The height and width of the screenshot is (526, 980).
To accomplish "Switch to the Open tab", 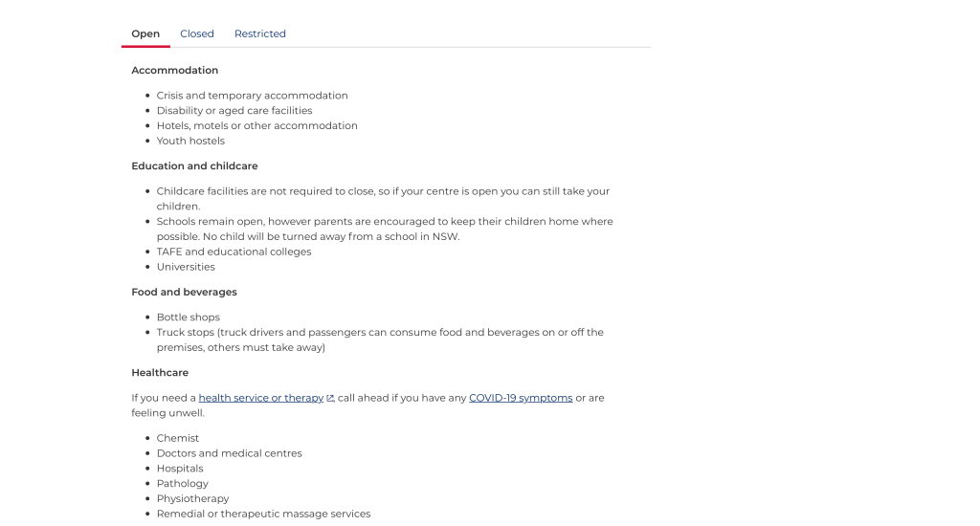I will click(x=145, y=33).
